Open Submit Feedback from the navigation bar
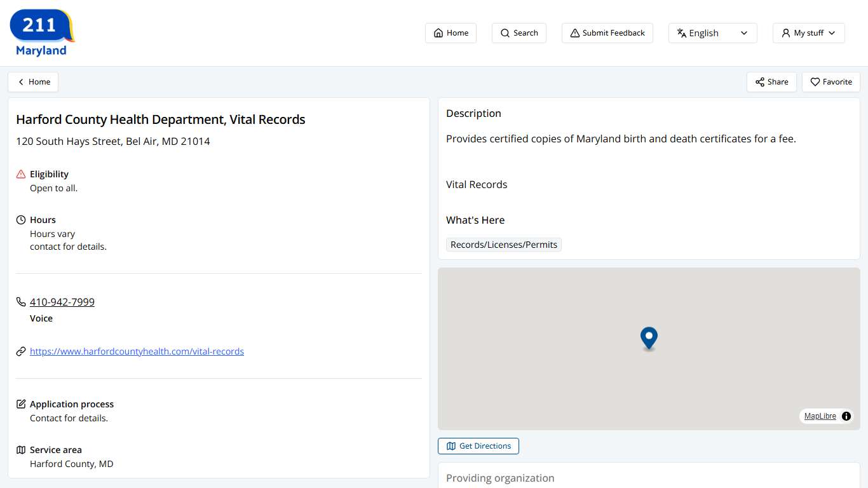 coord(607,32)
